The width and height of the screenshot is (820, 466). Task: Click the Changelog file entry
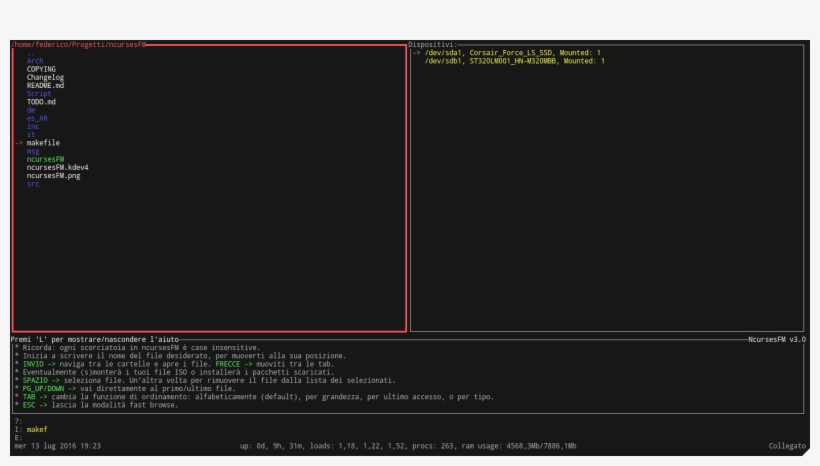click(45, 77)
